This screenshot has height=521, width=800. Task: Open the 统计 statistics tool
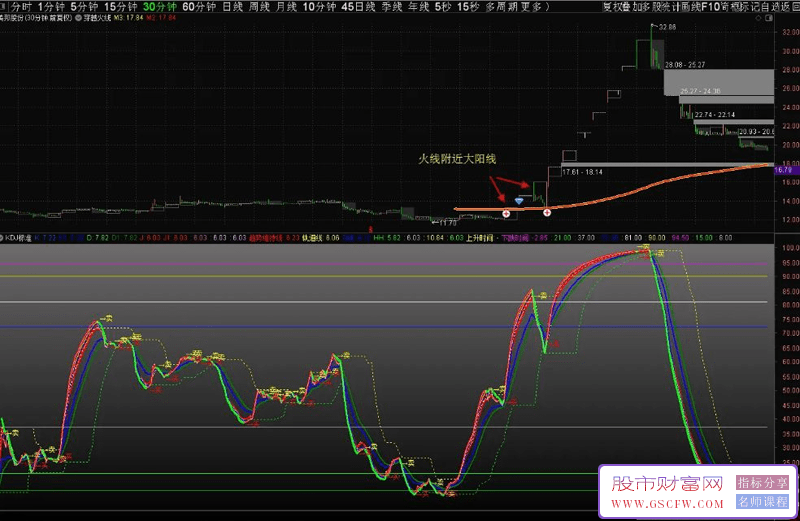point(670,7)
